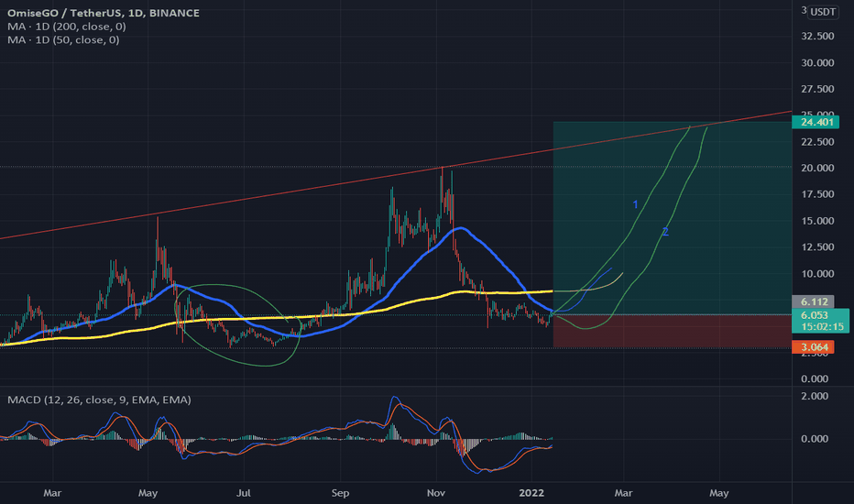
Task: Select the MA 1D 50 close indicator label
Action: pos(63,39)
